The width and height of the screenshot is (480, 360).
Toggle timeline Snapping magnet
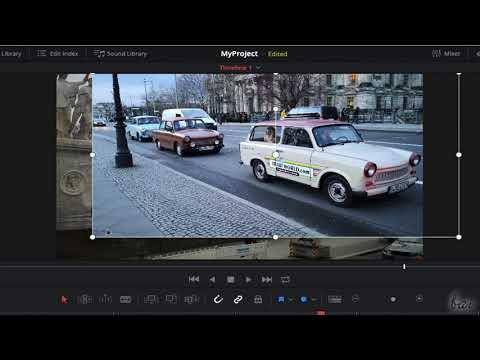point(218,299)
